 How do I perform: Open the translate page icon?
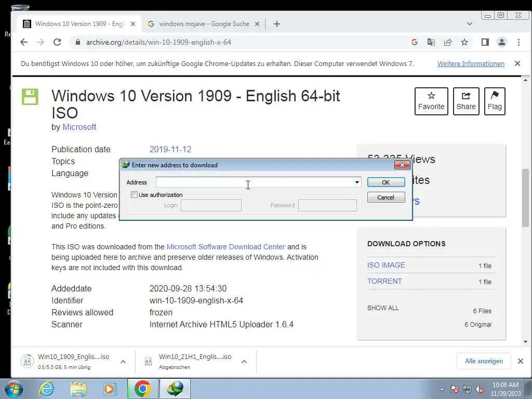click(431, 42)
